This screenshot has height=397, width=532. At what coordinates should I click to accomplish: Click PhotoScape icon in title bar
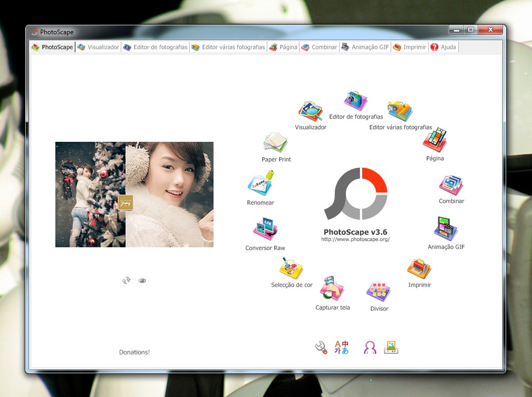pos(34,32)
